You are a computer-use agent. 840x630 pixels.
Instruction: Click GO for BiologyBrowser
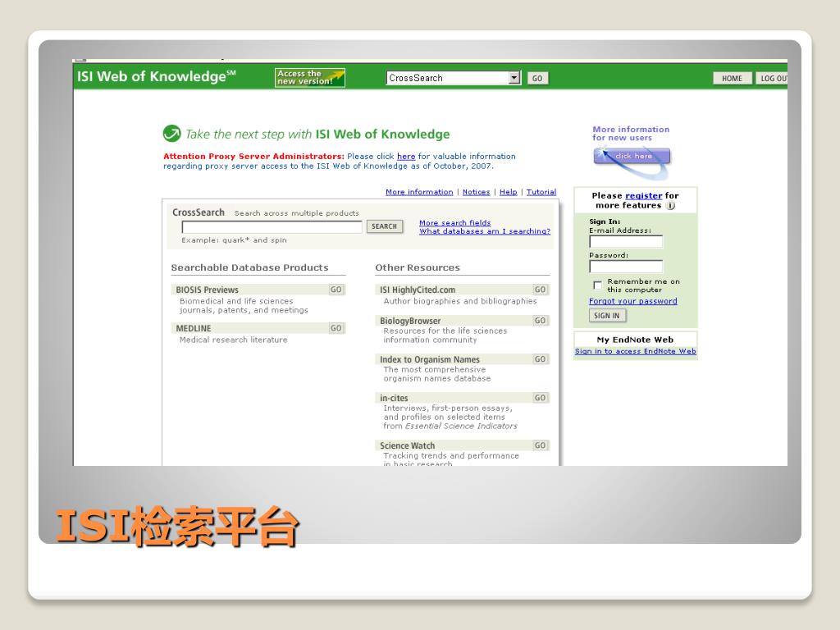[x=540, y=321]
